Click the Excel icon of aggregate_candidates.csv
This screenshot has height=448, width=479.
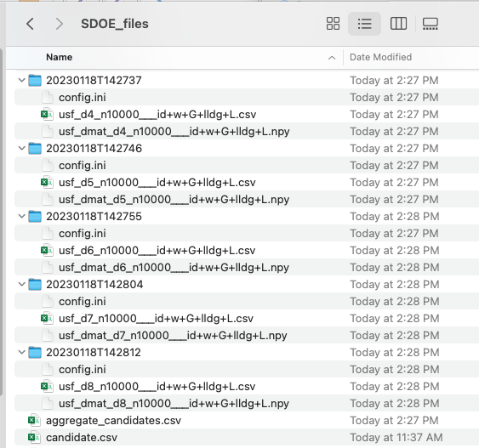[34, 421]
